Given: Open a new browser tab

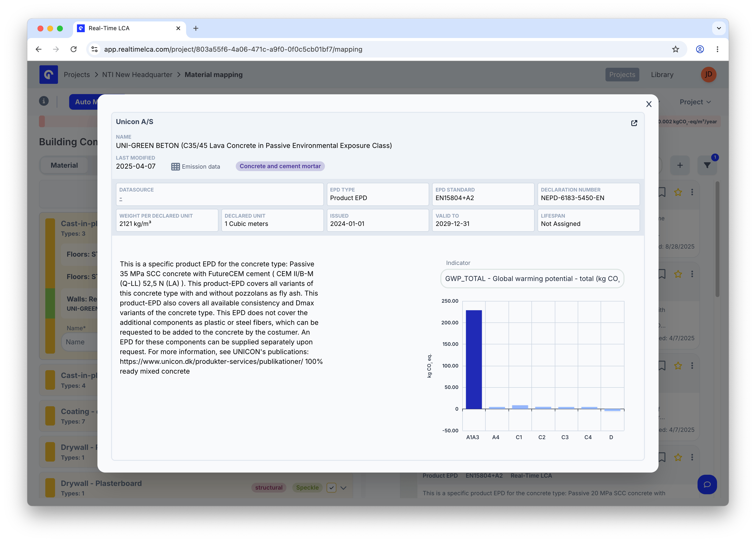Looking at the screenshot, I should (x=196, y=28).
